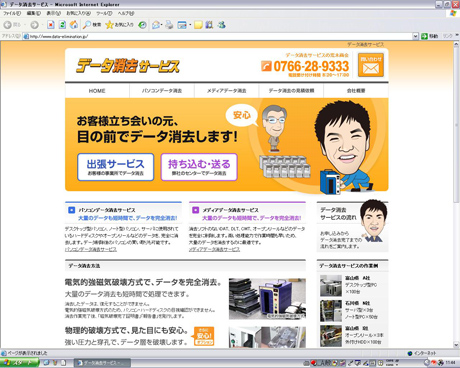Open ファイル (File) menu

point(12,13)
